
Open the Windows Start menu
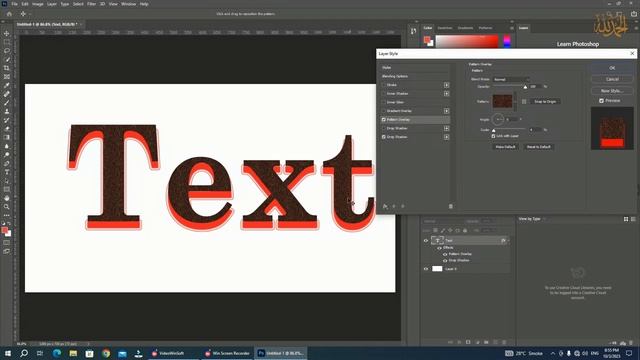pyautogui.click(x=7, y=353)
